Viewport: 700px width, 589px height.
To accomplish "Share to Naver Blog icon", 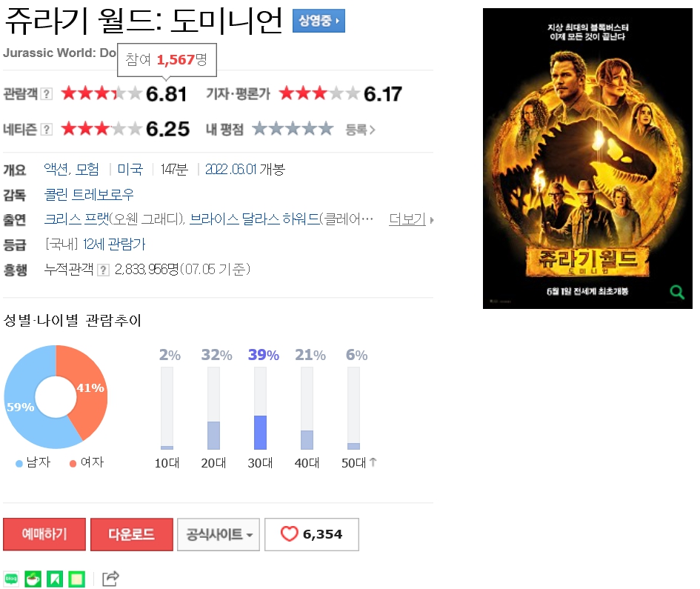I will pos(11,579).
